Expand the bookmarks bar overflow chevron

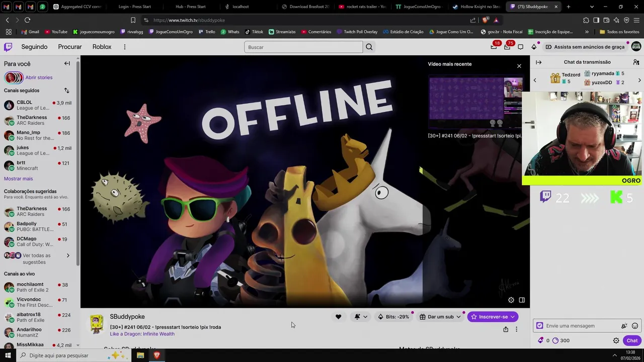(x=587, y=32)
